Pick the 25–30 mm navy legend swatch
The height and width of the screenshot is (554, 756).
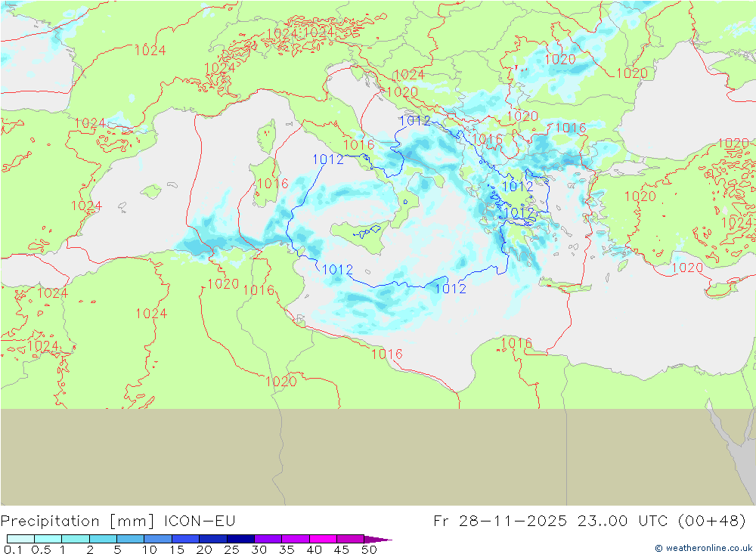(x=240, y=539)
